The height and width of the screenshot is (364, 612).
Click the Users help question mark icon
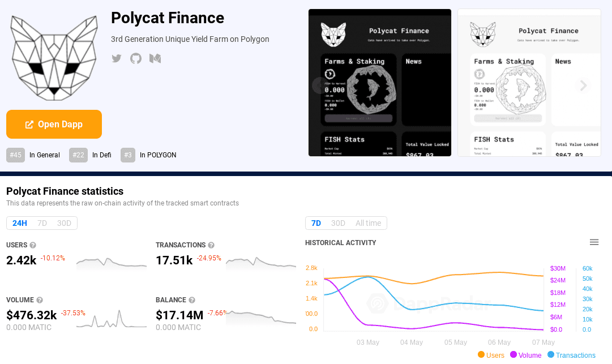click(33, 245)
